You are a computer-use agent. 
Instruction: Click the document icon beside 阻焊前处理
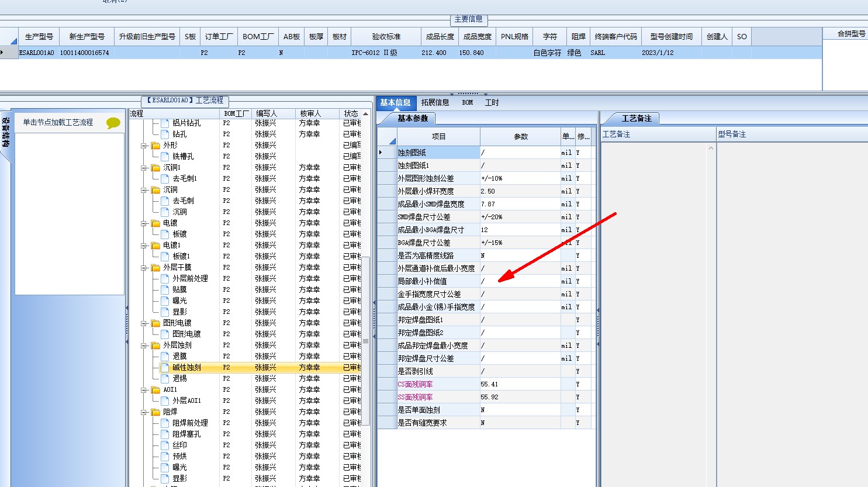coord(165,423)
